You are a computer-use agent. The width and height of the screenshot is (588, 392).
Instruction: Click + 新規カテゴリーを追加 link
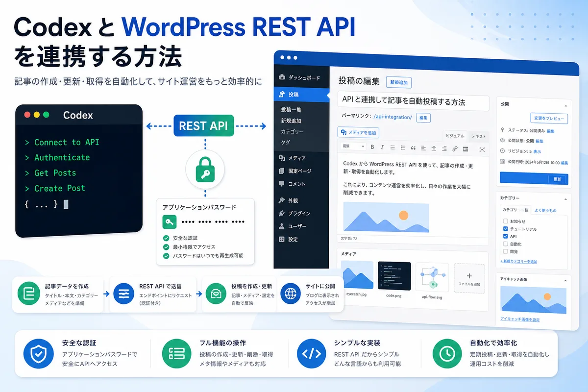tap(519, 262)
